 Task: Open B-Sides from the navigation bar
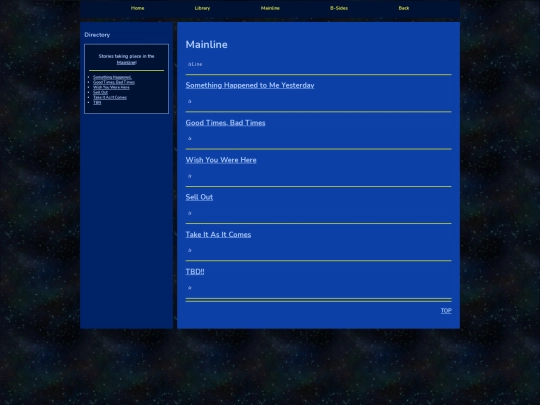point(339,8)
